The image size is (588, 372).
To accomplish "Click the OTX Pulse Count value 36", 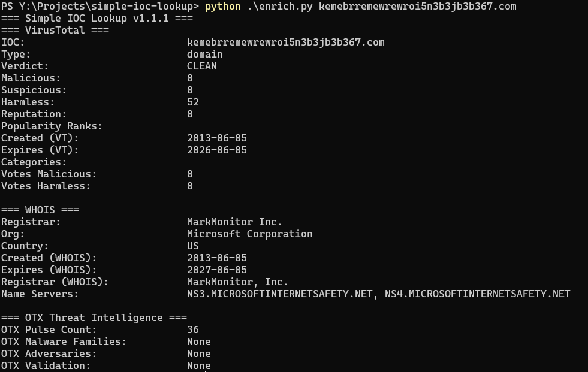I will [193, 329].
